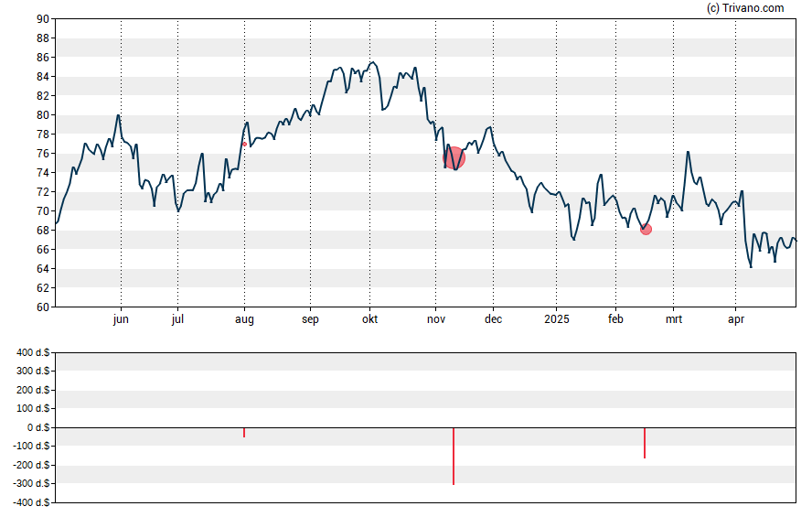The width and height of the screenshot is (812, 517).
Task: Click the red bar under February
Action: [645, 443]
